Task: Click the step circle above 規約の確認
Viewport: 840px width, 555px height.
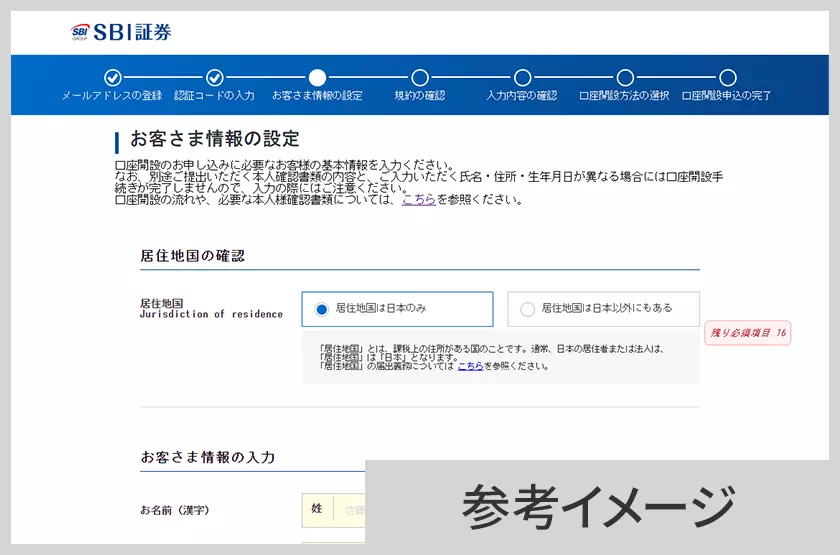Action: click(x=419, y=78)
